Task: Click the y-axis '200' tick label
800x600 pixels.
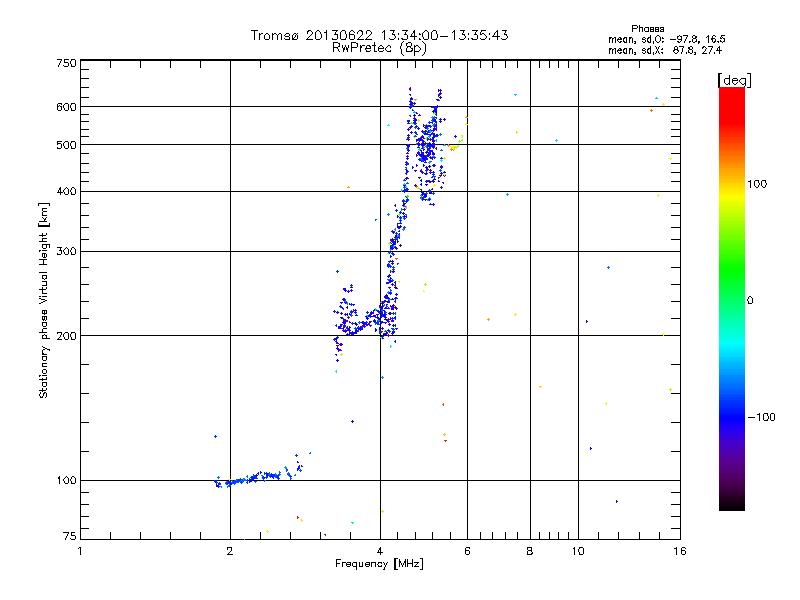Action: pyautogui.click(x=67, y=336)
